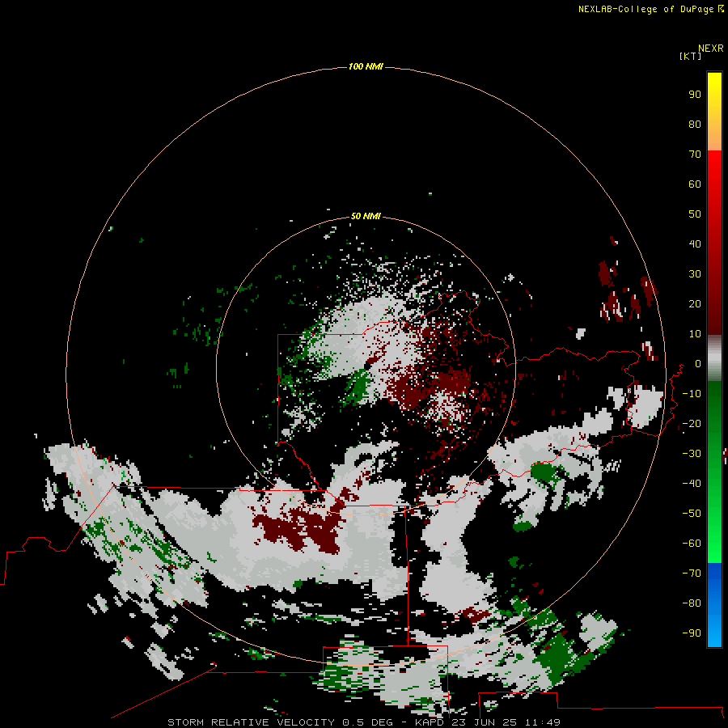Click the -20 value on the velocity scale
The height and width of the screenshot is (728, 728).
[692, 424]
